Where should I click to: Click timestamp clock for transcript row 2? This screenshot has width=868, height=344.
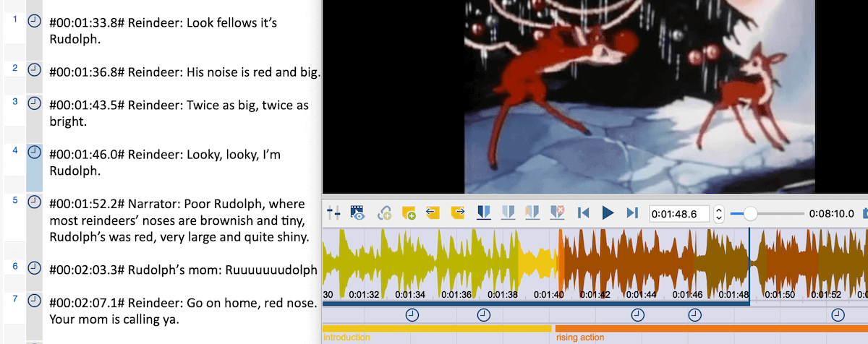tap(34, 70)
